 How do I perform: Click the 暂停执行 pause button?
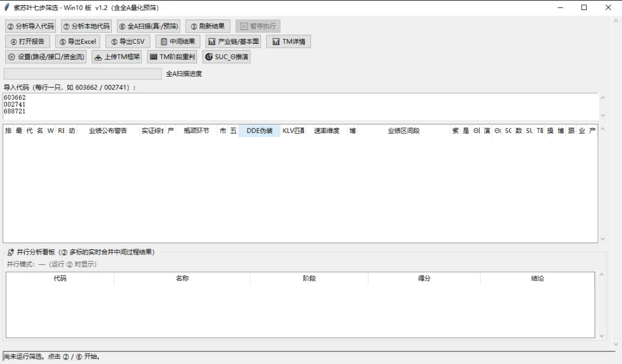point(258,26)
